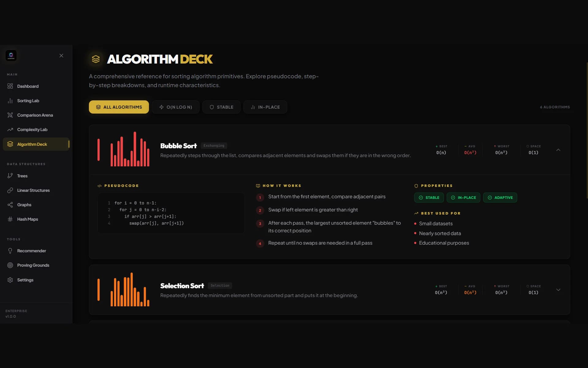Open Comparison Arena page

36,115
